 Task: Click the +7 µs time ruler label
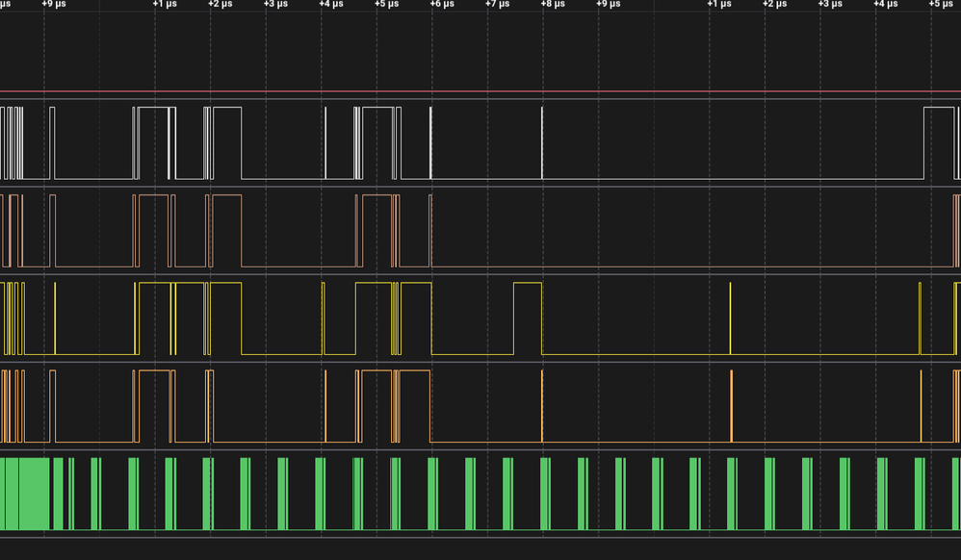point(497,4)
